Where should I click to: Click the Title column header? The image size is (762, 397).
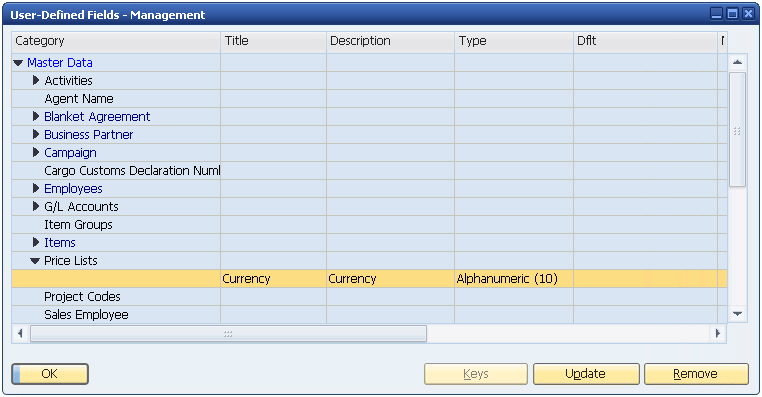274,41
